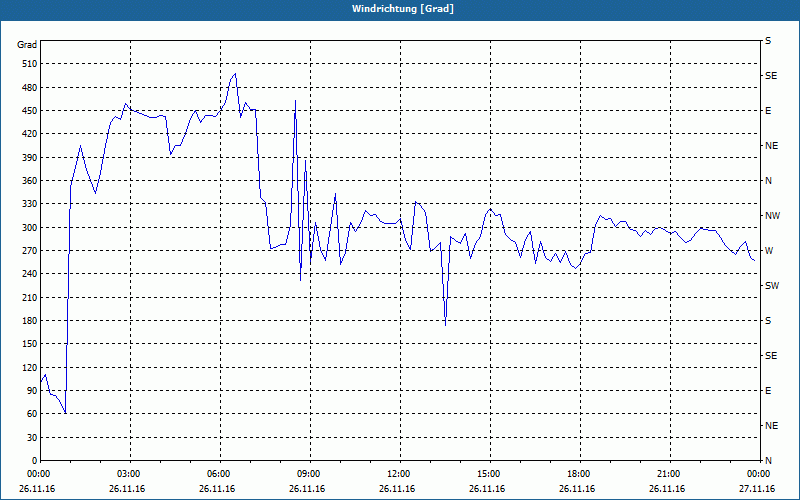This screenshot has height=500, width=800.
Task: Select the 450 y-axis value
Action: tap(30, 111)
